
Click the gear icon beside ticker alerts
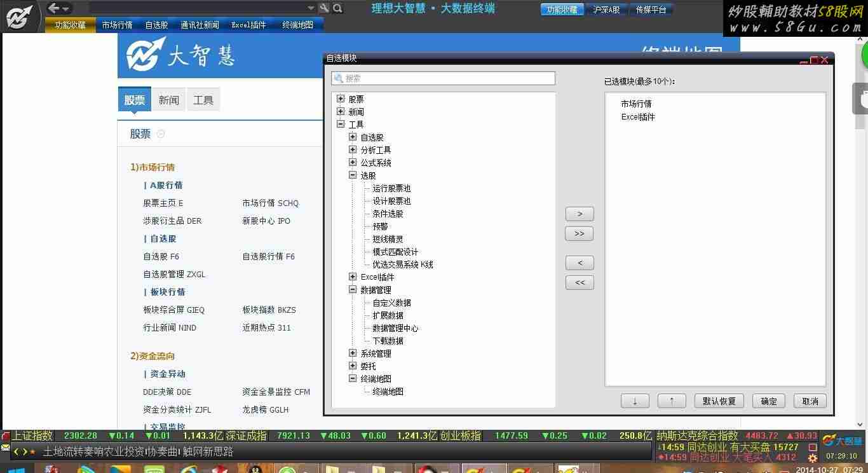(x=812, y=458)
